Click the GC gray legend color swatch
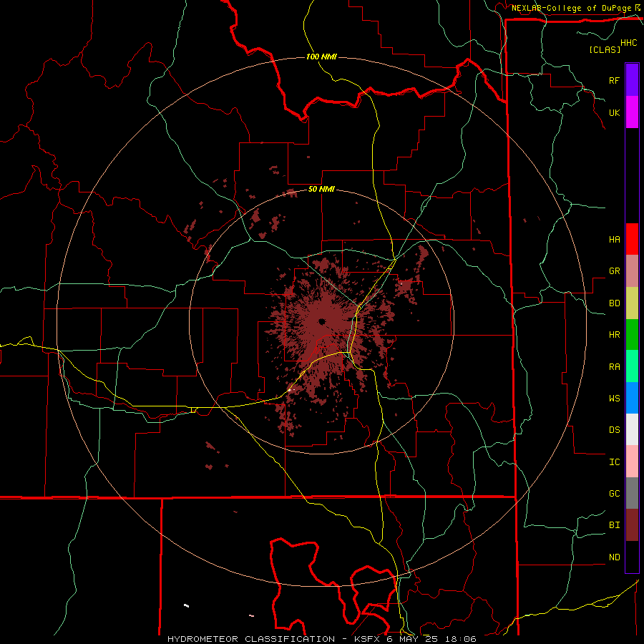 click(x=632, y=493)
